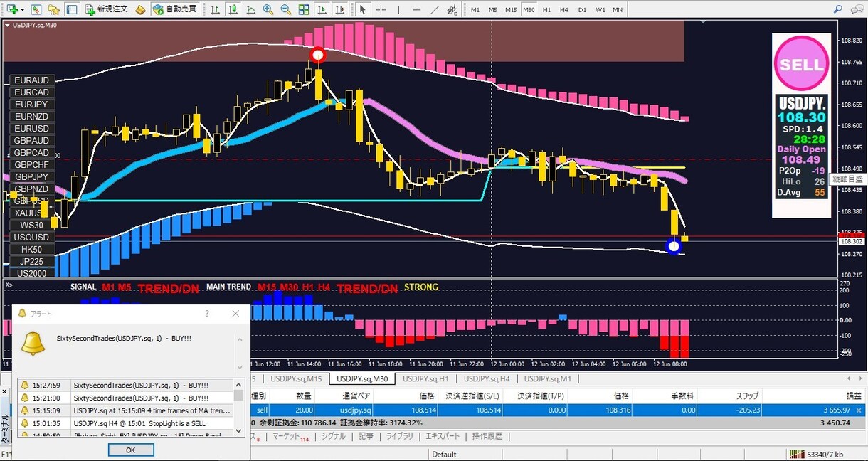Expand the chart symbol menu triangle
Screen dimensions: 868x461
[7, 25]
